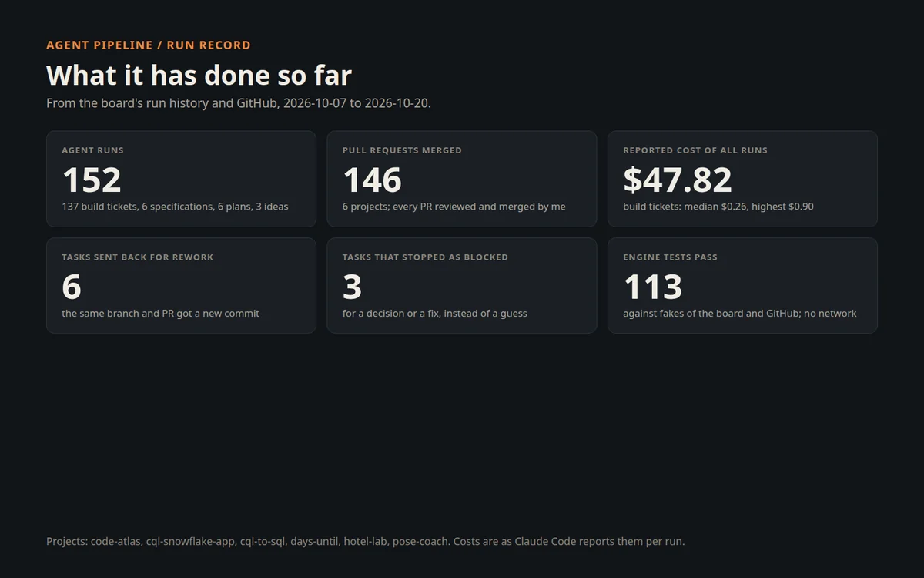Image resolution: width=924 pixels, height=578 pixels.
Task: Click 'for a decision or a fix' description
Action: point(435,314)
